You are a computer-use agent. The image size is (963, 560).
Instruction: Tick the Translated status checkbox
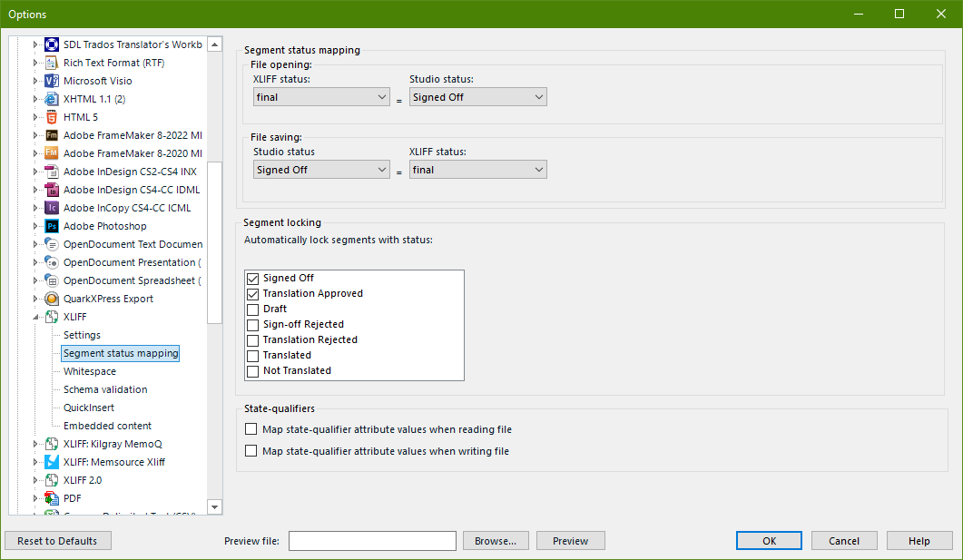pyautogui.click(x=252, y=356)
